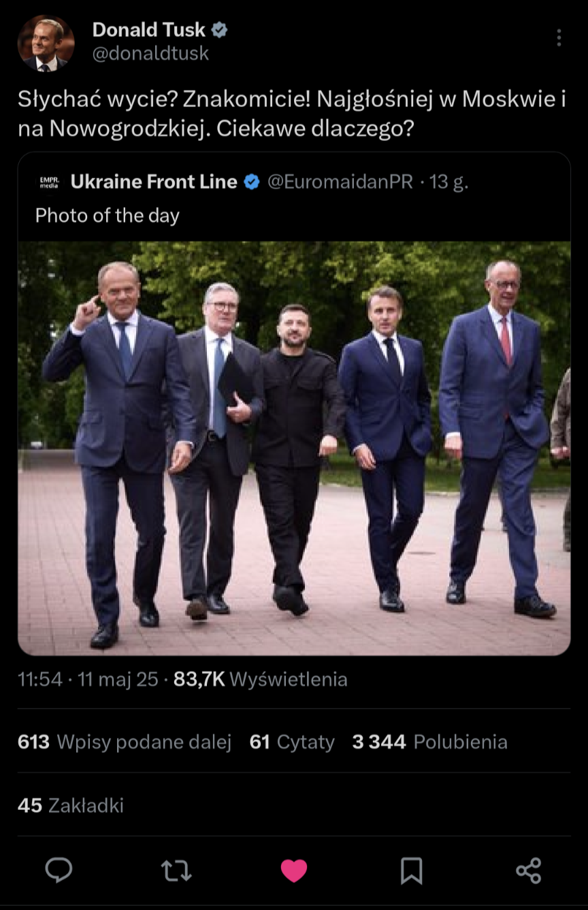Toggle the pink heart like button
The width and height of the screenshot is (588, 910).
click(x=294, y=870)
